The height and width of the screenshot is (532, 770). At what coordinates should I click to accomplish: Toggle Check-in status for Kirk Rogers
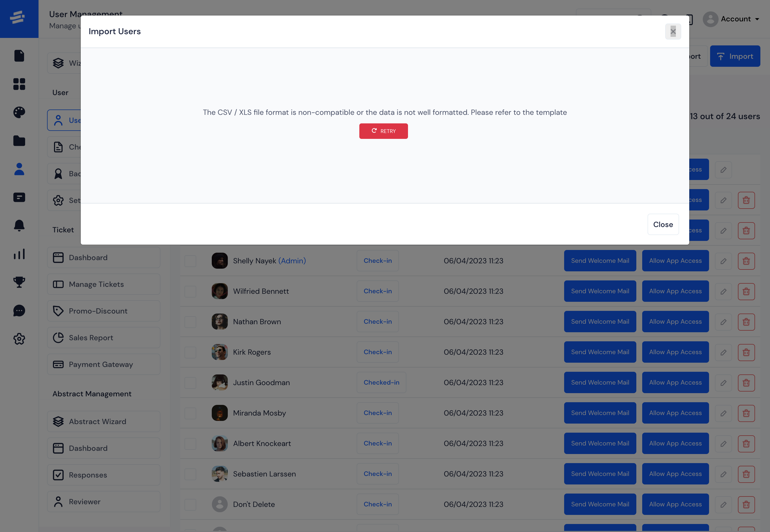tap(378, 352)
